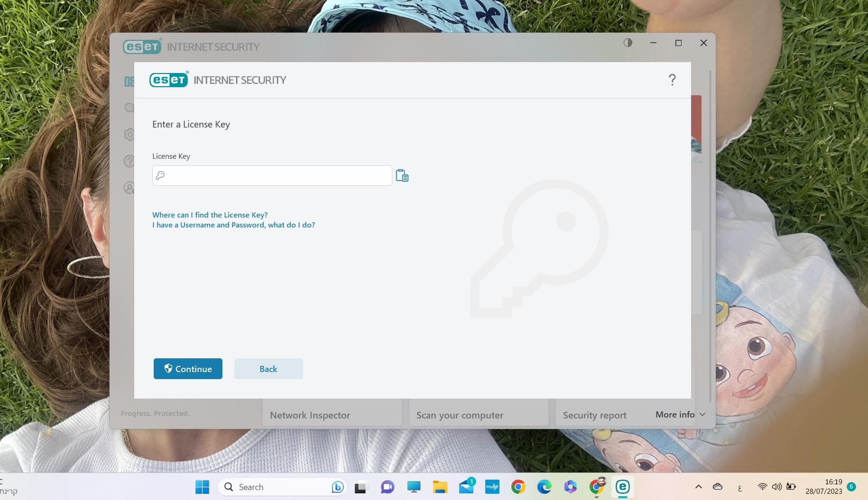Viewport: 868px width, 500px height.
Task: Open Google Chrome from taskbar
Action: 518,487
